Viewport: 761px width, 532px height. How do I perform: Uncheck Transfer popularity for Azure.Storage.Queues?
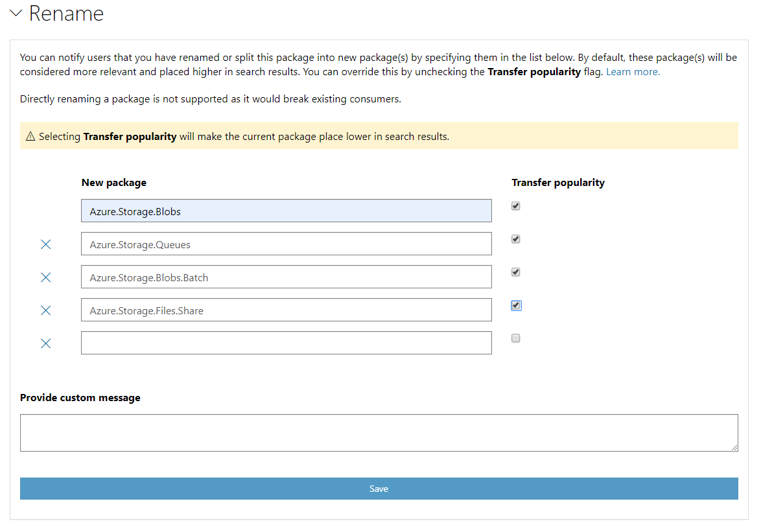(x=515, y=239)
